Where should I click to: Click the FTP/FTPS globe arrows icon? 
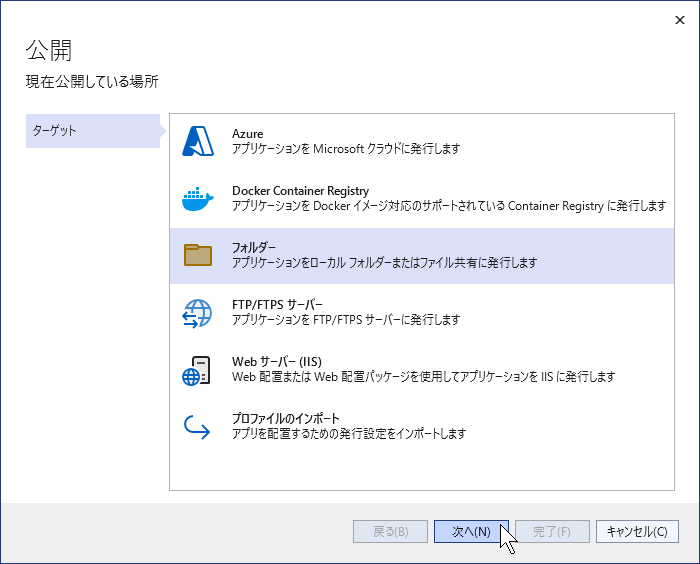pos(197,313)
